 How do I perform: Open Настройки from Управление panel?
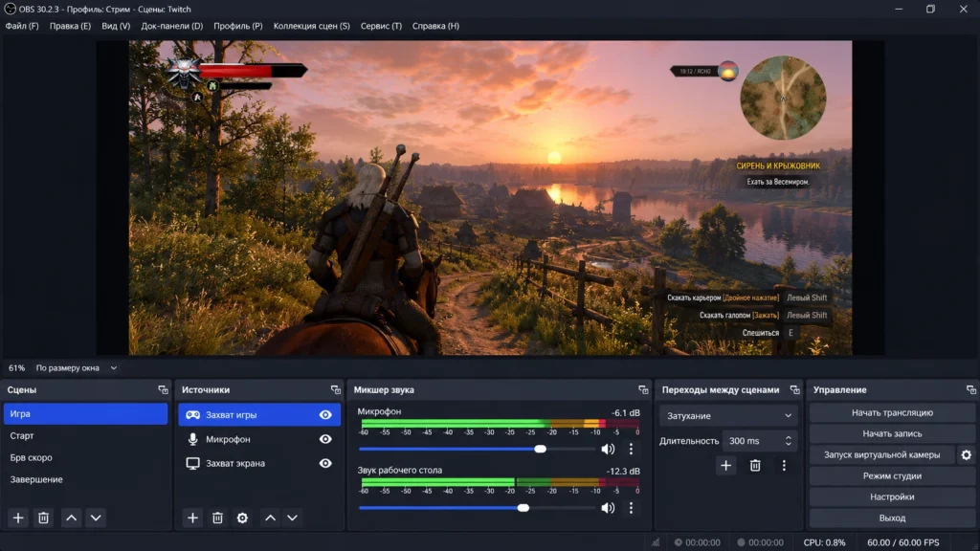[892, 496]
